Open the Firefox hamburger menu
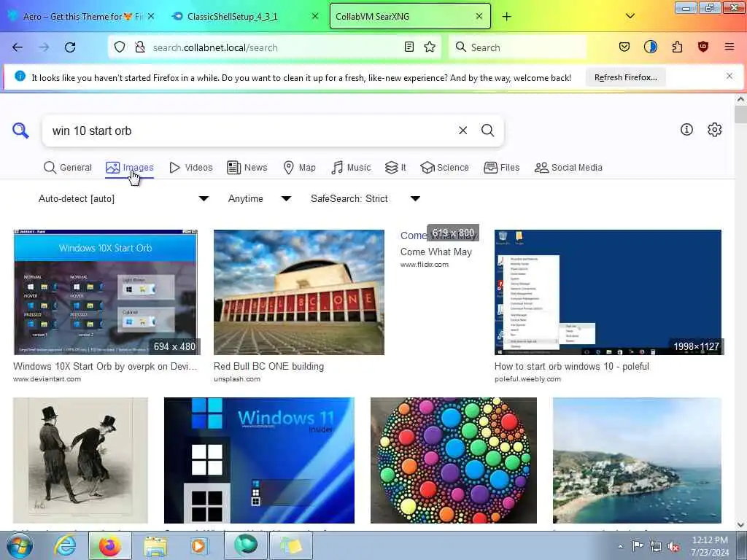The width and height of the screenshot is (747, 560). pos(729,47)
